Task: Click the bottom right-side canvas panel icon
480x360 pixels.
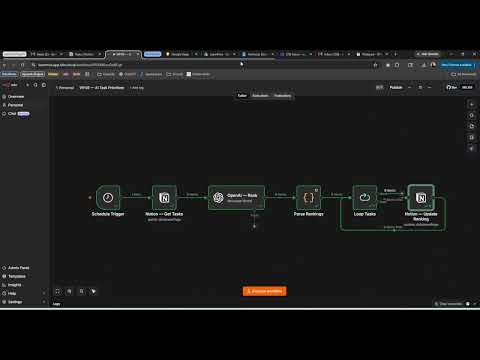Action: pyautogui.click(x=471, y=148)
